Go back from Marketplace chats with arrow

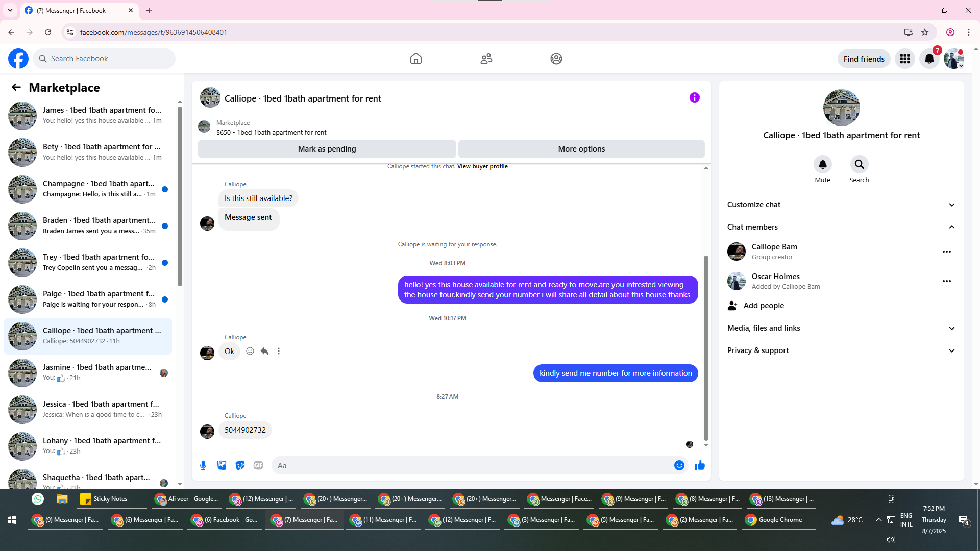[16, 87]
